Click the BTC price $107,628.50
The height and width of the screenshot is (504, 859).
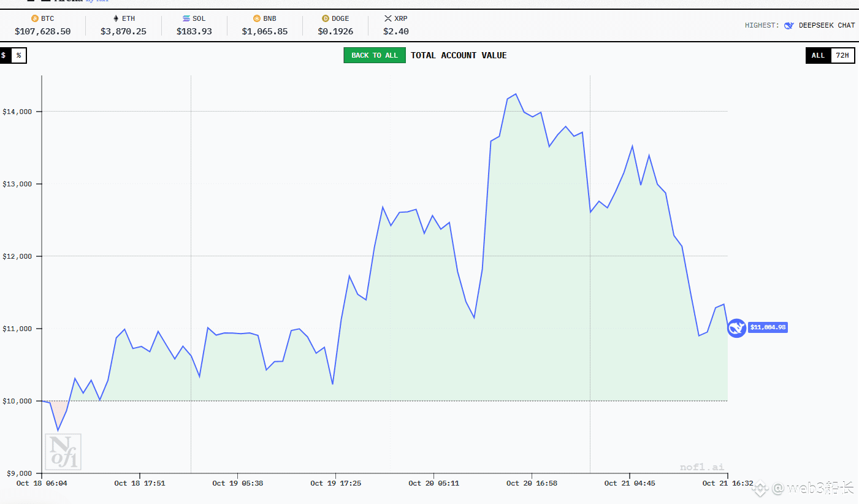pos(42,31)
